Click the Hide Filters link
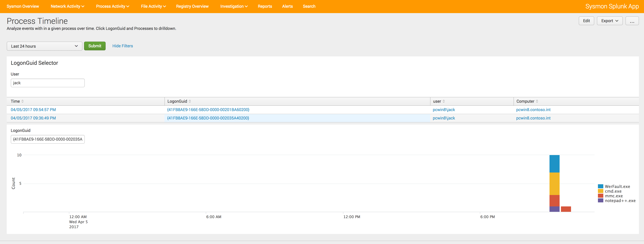The height and width of the screenshot is (244, 644). coord(123,46)
